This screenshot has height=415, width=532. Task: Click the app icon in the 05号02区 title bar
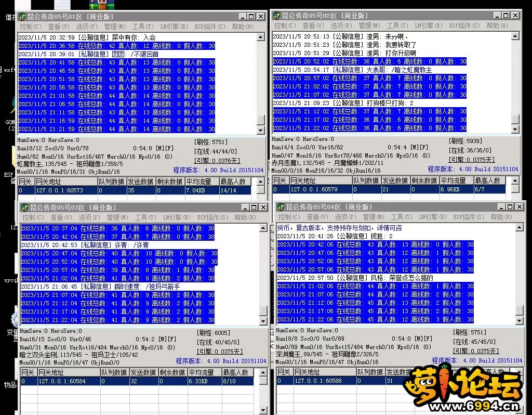pyautogui.click(x=277, y=16)
